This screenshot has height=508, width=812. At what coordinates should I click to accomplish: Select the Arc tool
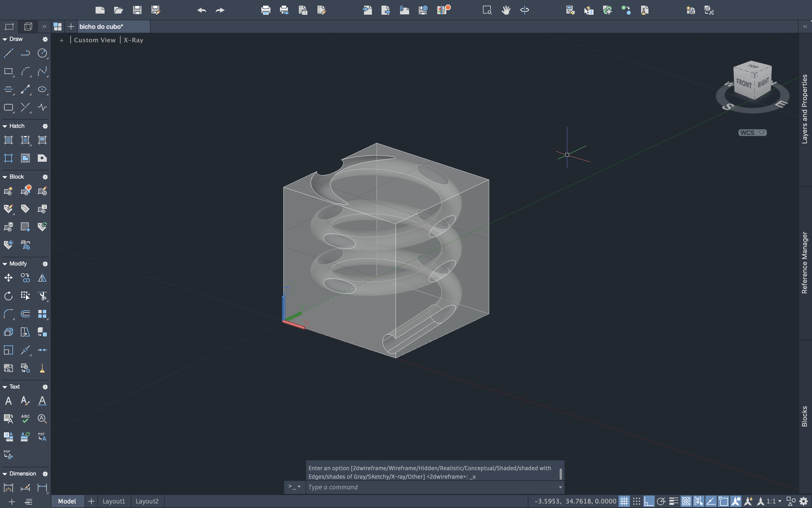(x=25, y=71)
